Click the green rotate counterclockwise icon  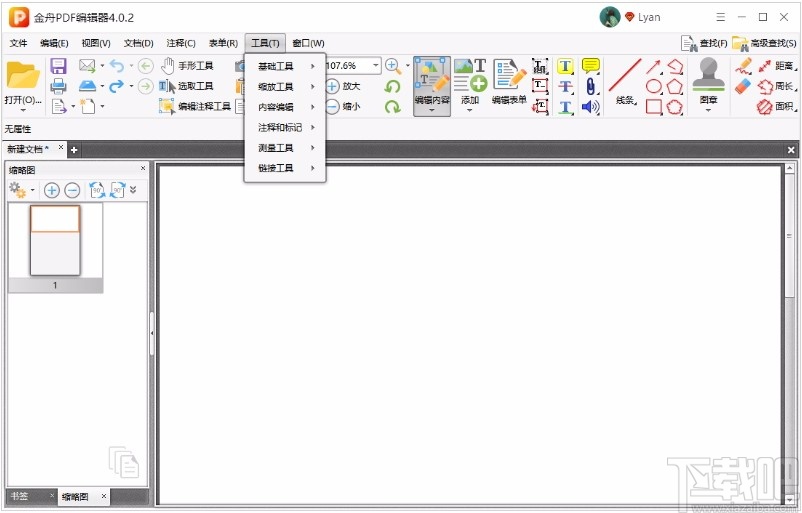(392, 86)
